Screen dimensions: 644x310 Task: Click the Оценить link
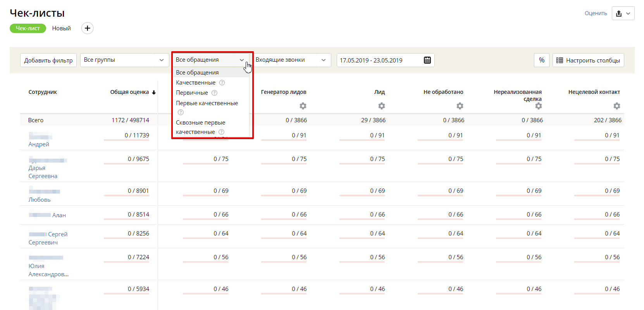tap(596, 13)
